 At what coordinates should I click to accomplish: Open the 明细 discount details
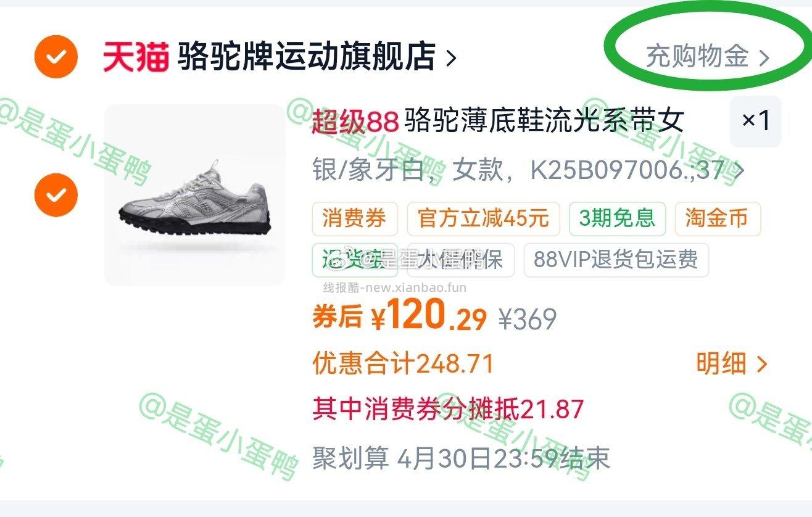[x=732, y=364]
